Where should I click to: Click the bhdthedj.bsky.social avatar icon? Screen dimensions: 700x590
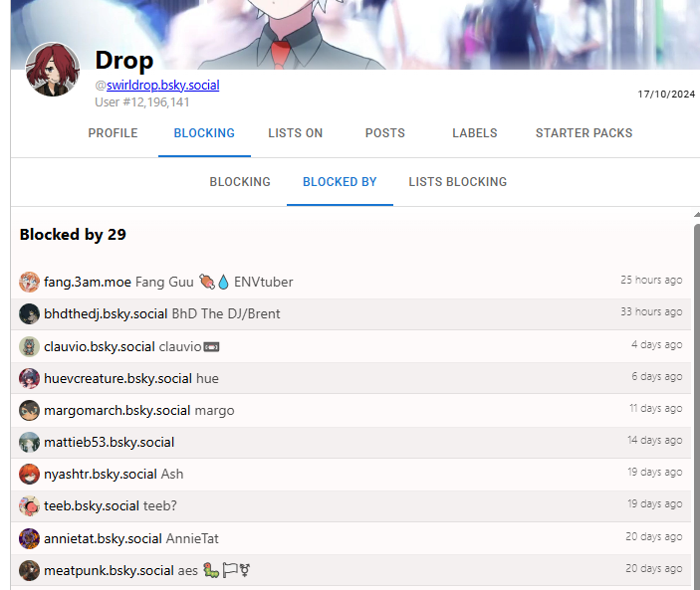(30, 314)
